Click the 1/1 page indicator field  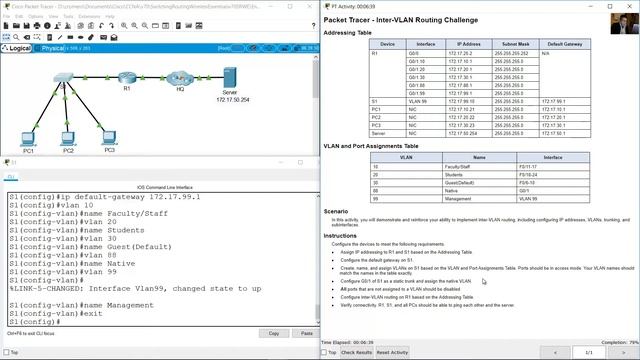[589, 352]
